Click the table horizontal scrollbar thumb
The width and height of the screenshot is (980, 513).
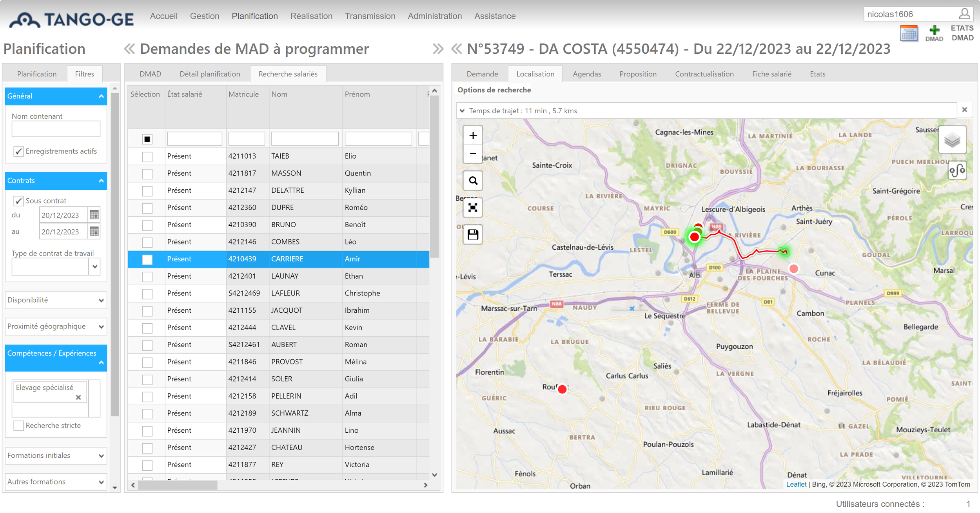(178, 485)
